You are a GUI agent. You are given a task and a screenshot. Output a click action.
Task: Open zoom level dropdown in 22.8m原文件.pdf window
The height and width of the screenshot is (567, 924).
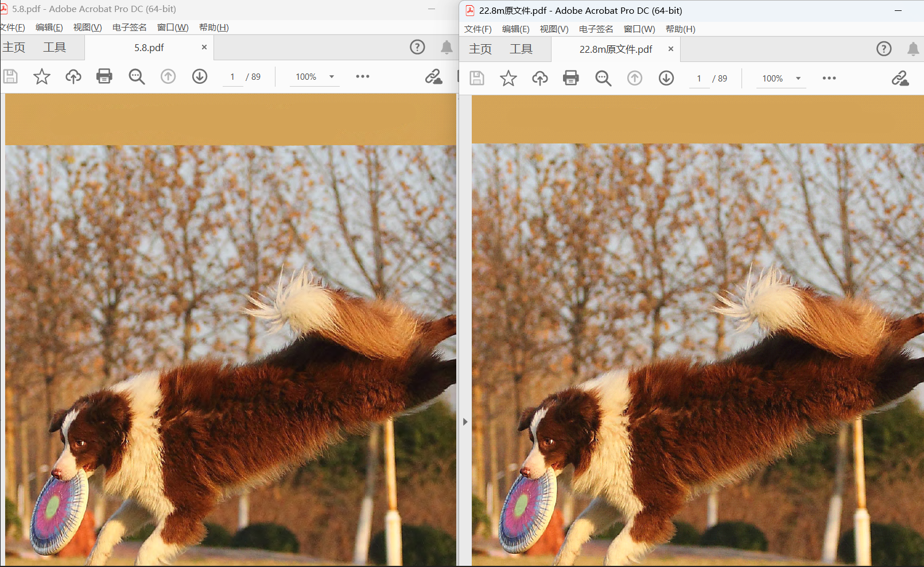pyautogui.click(x=798, y=78)
